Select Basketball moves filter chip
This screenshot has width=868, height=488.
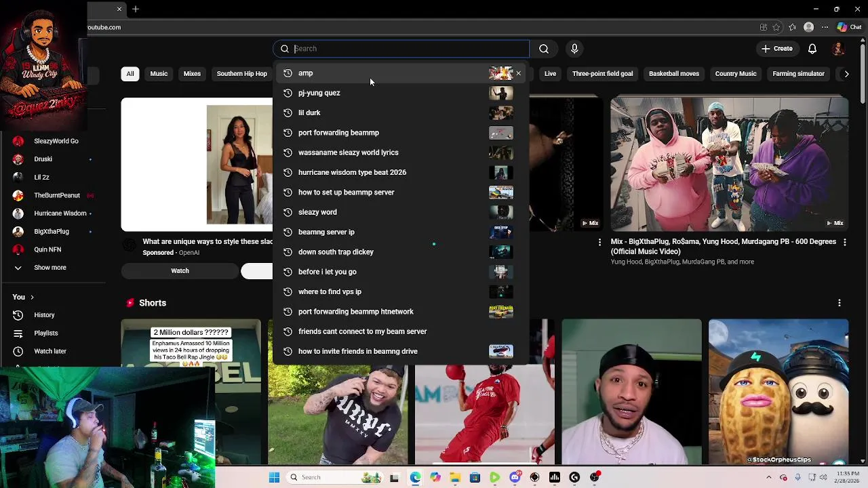click(x=674, y=74)
